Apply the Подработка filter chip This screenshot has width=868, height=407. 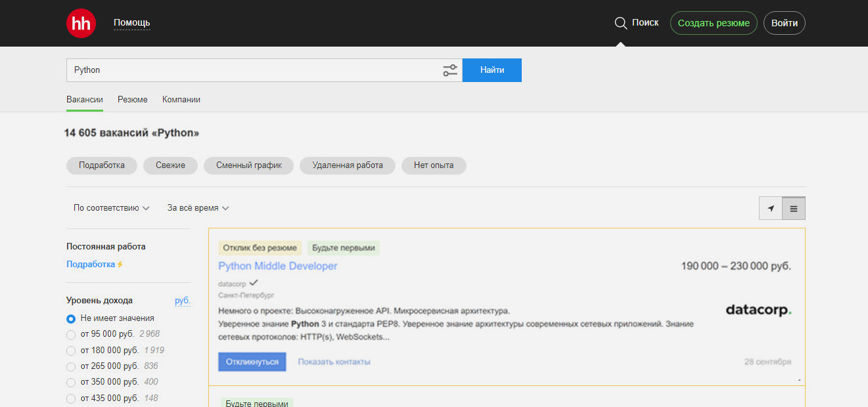click(102, 165)
